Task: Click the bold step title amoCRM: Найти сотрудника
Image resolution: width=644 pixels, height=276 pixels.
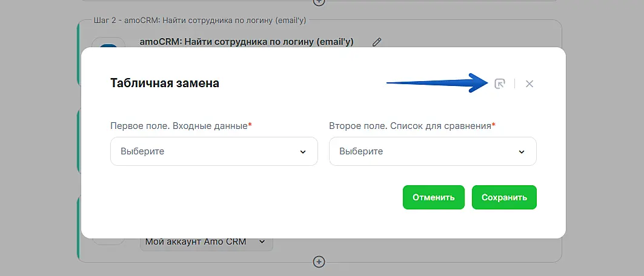Action: (x=247, y=42)
